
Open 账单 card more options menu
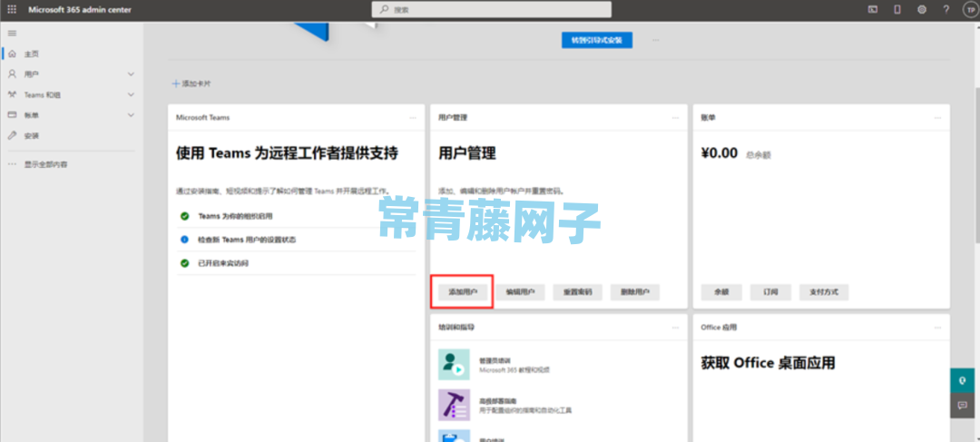(x=937, y=117)
